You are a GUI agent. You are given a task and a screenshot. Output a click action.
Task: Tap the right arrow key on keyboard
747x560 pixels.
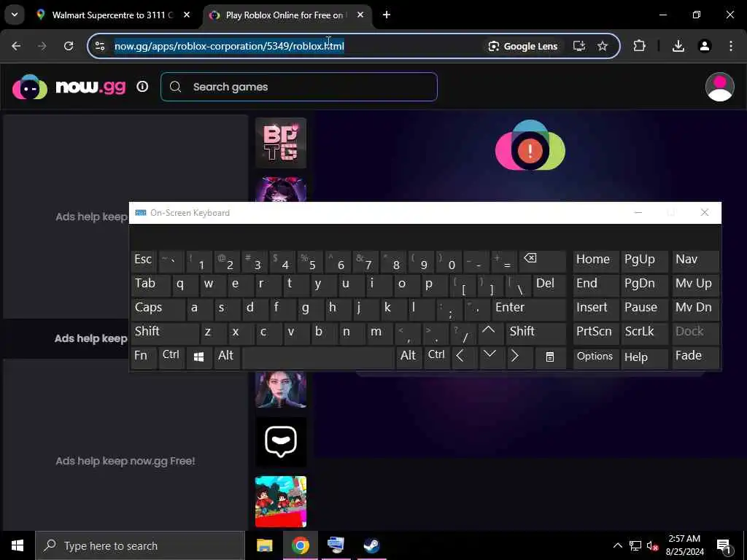(x=518, y=357)
